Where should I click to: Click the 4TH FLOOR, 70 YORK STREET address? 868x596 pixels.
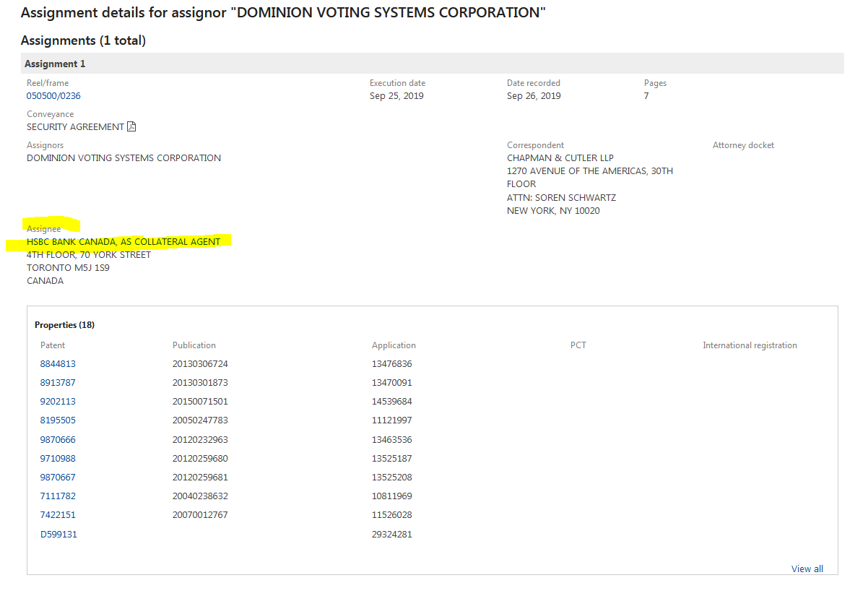(89, 255)
